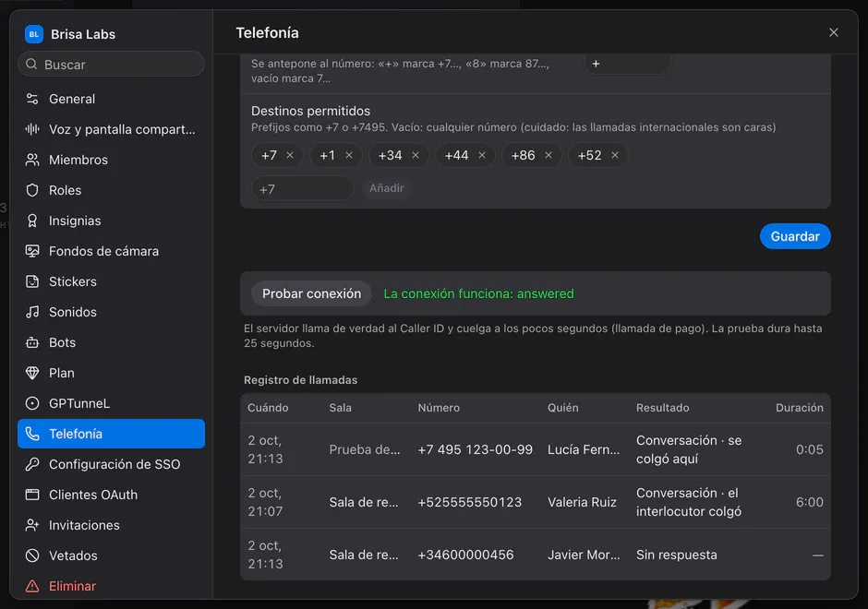Open the Invitaciones section
The image size is (868, 609).
[x=111, y=525]
